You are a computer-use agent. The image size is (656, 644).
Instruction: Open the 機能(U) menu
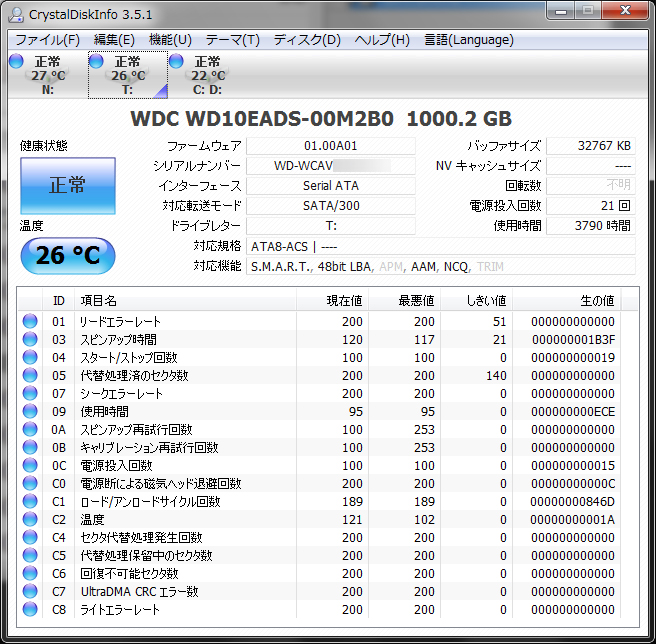(170, 40)
